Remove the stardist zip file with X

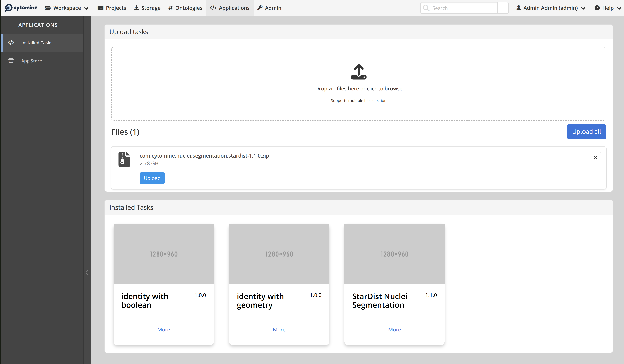point(595,158)
